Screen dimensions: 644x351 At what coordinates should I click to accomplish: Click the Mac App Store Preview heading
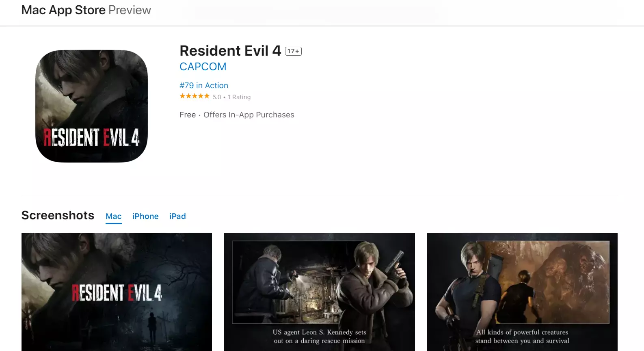[86, 10]
